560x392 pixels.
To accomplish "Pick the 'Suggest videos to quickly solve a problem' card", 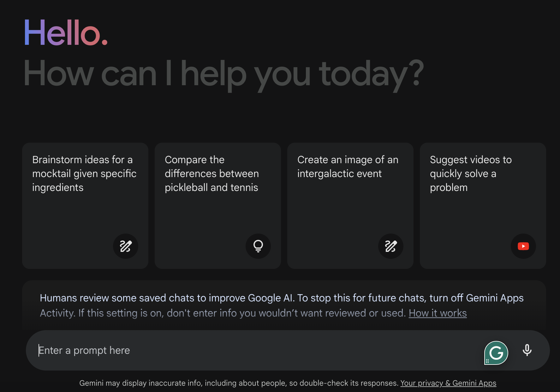I will pyautogui.click(x=483, y=205).
